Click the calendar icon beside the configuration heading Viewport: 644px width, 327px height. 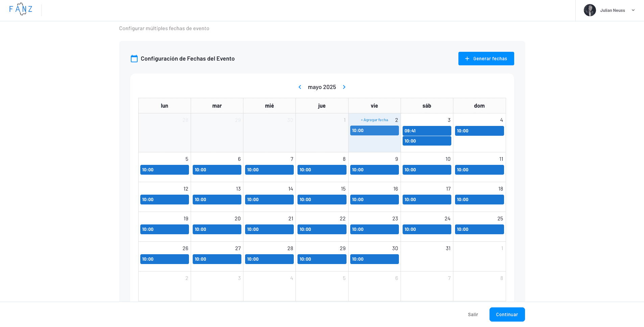(134, 58)
